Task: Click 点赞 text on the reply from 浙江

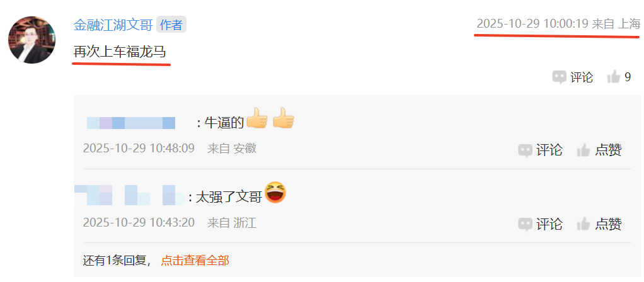Action: pos(608,224)
